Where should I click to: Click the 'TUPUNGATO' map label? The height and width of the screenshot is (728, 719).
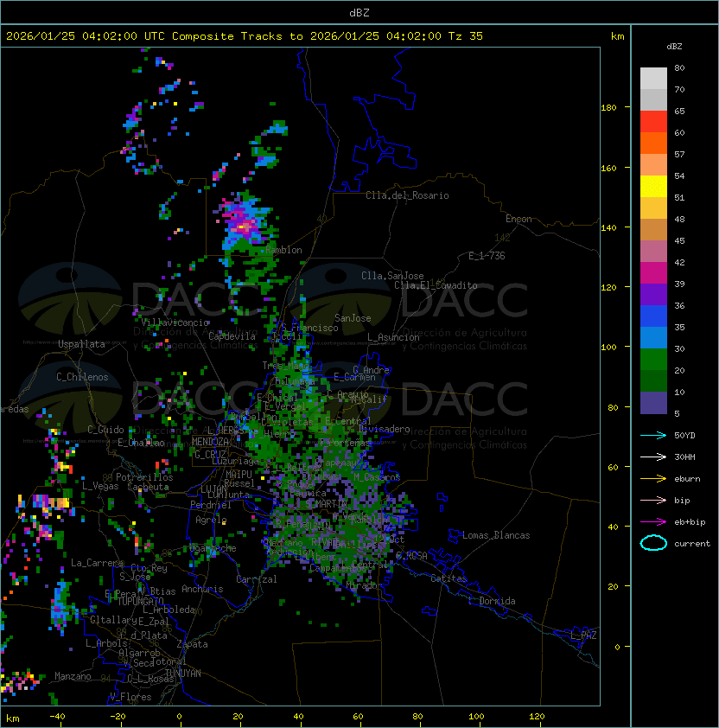141,602
